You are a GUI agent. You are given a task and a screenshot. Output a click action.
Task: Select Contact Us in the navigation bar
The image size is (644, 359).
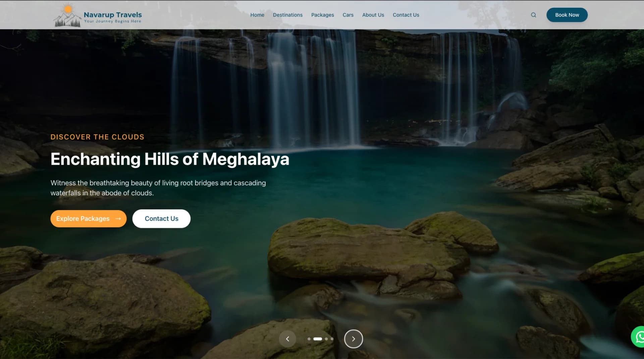click(x=406, y=15)
